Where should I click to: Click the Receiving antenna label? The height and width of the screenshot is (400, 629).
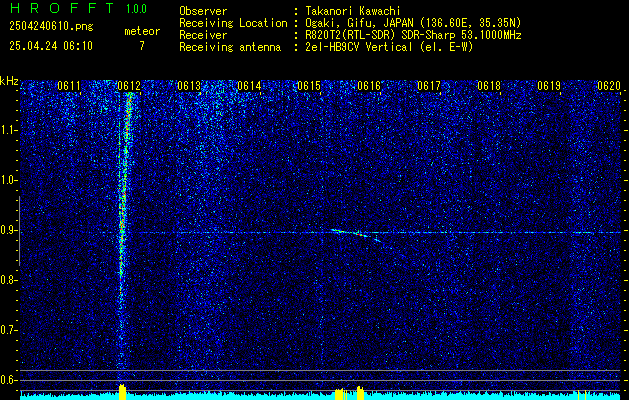tap(230, 47)
